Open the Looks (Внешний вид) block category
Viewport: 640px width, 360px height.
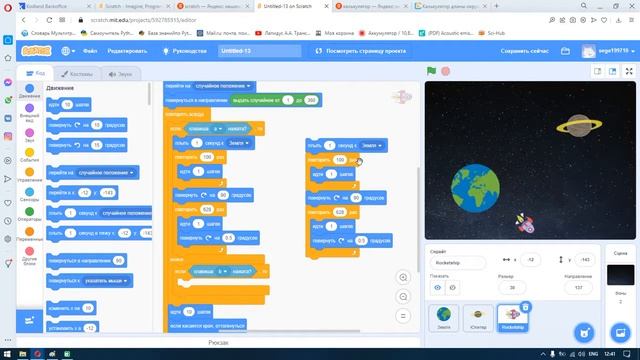point(29,112)
